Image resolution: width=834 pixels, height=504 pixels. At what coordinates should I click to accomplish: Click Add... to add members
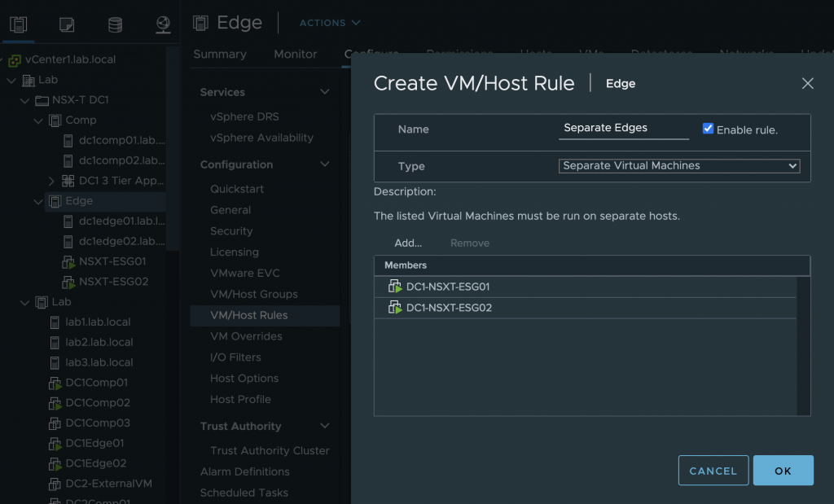pyautogui.click(x=408, y=243)
